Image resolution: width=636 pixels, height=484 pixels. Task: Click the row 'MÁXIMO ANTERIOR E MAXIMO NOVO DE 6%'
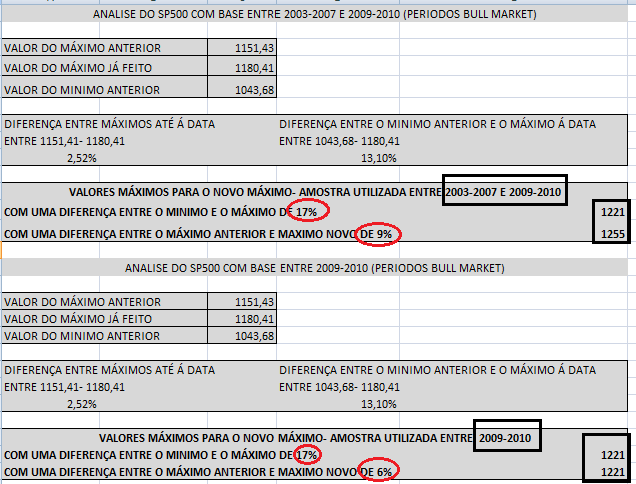coord(198,472)
